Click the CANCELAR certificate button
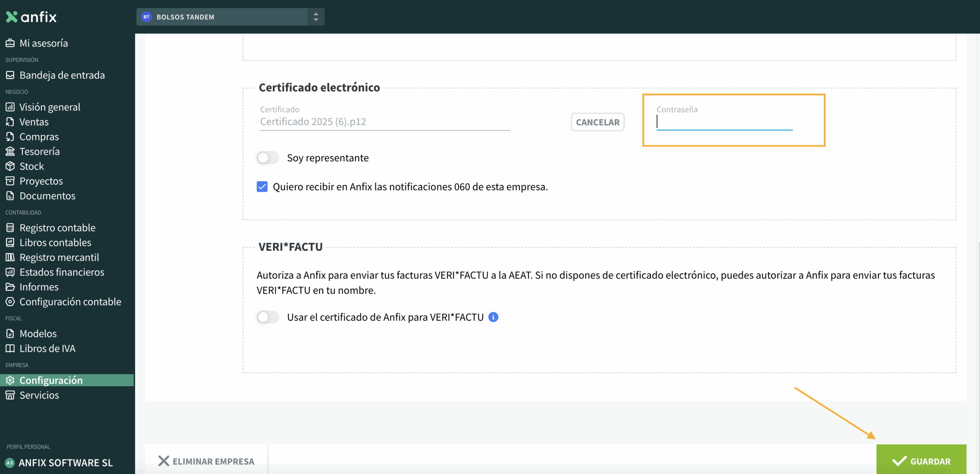Screen dimensions: 980x474 click(x=597, y=122)
